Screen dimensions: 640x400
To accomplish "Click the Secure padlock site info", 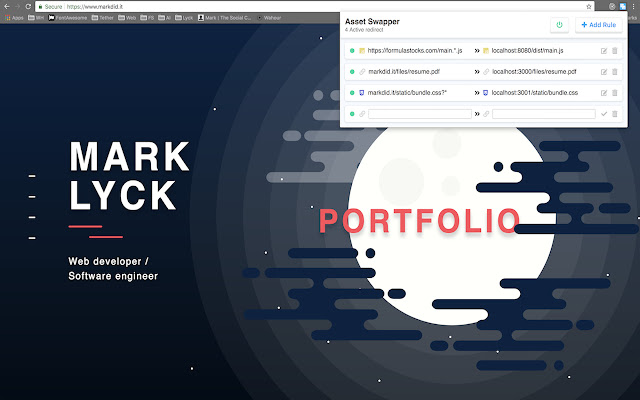I will click(50, 7).
